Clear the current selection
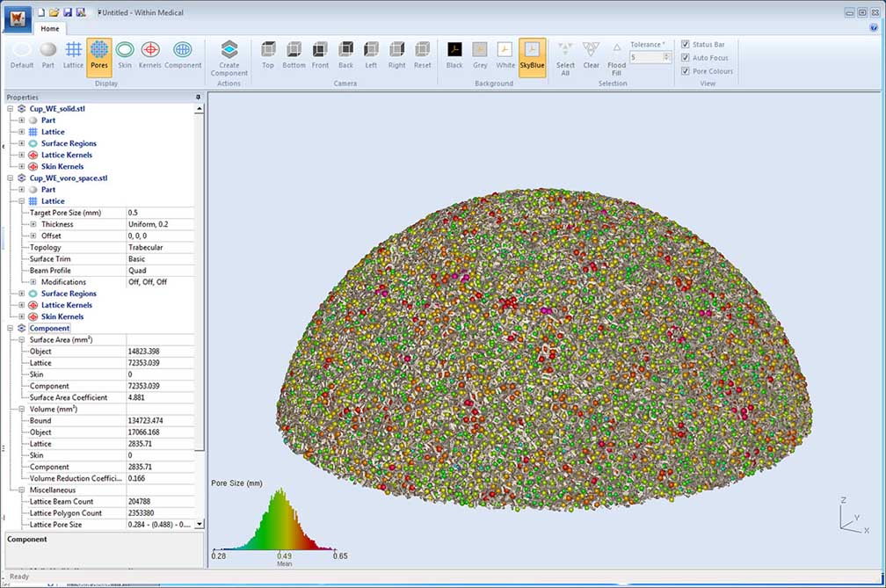This screenshot has height=588, width=886. tap(592, 54)
